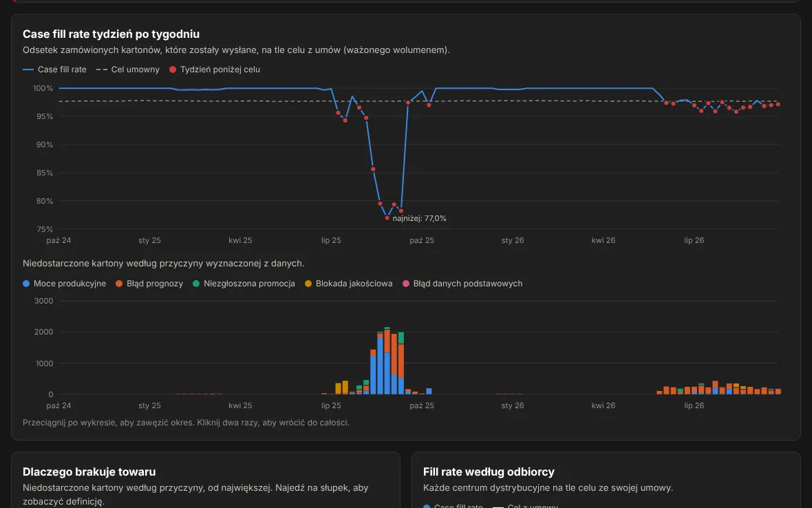Click the 'Przeciągnij po wykresie' hint text

point(186,423)
